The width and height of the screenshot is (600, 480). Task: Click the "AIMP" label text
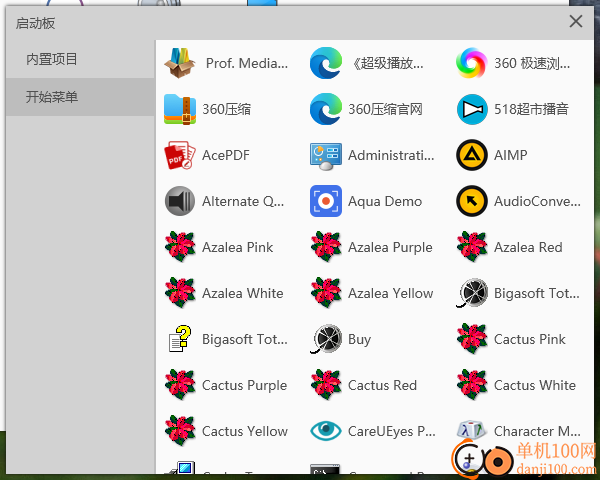point(510,155)
